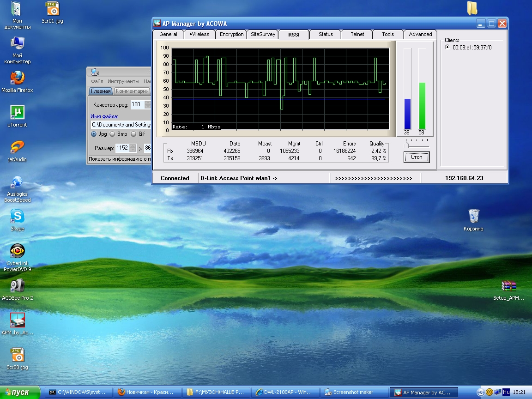
Task: Open the Инструменты menu
Action: (123, 81)
